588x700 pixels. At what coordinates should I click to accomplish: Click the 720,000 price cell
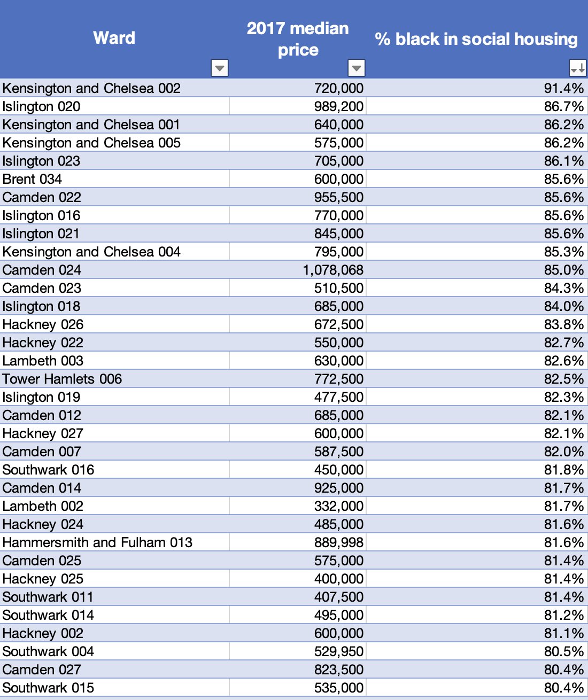pyautogui.click(x=298, y=88)
